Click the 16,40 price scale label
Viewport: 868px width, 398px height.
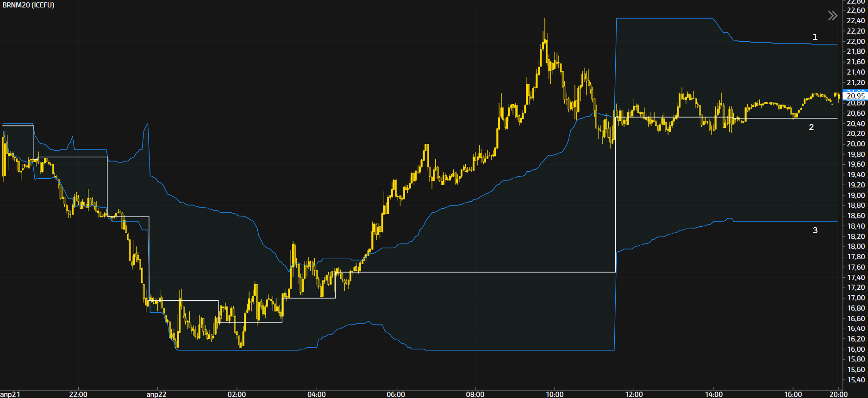(856, 329)
